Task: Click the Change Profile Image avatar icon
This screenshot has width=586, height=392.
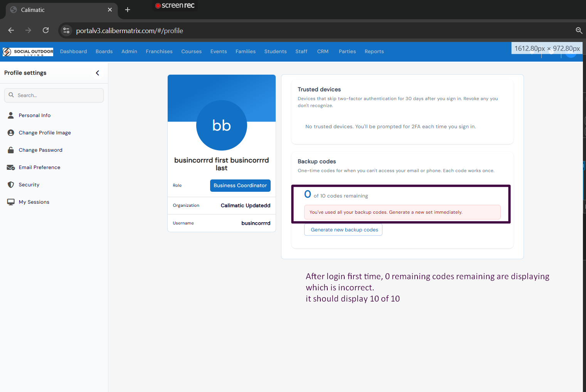Action: (x=11, y=132)
